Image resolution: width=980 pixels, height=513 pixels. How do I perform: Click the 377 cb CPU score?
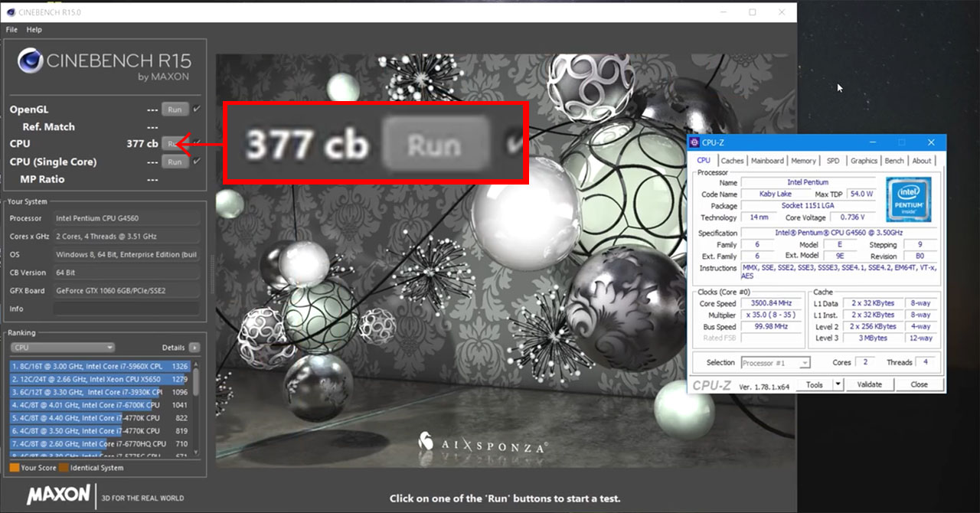(142, 144)
